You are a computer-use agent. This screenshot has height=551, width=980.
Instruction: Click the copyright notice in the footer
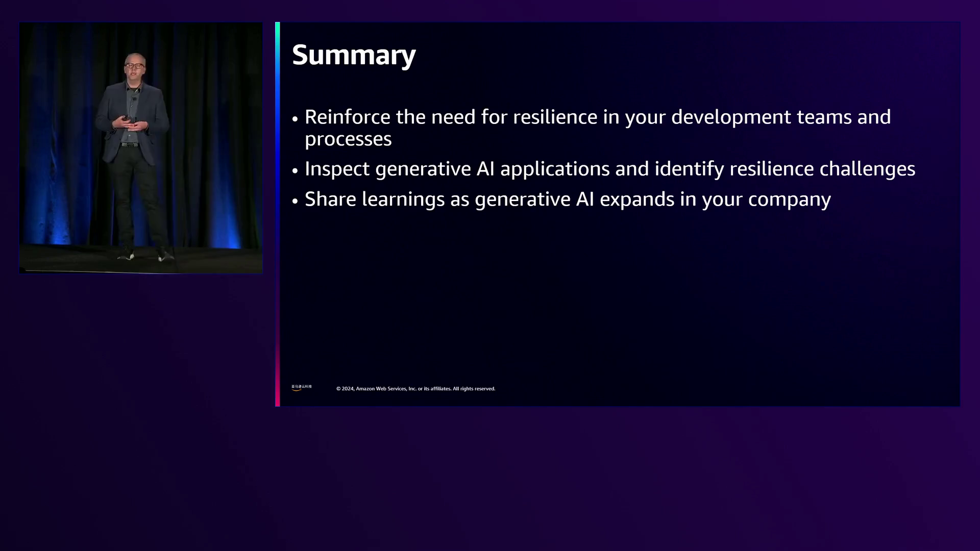[415, 389]
